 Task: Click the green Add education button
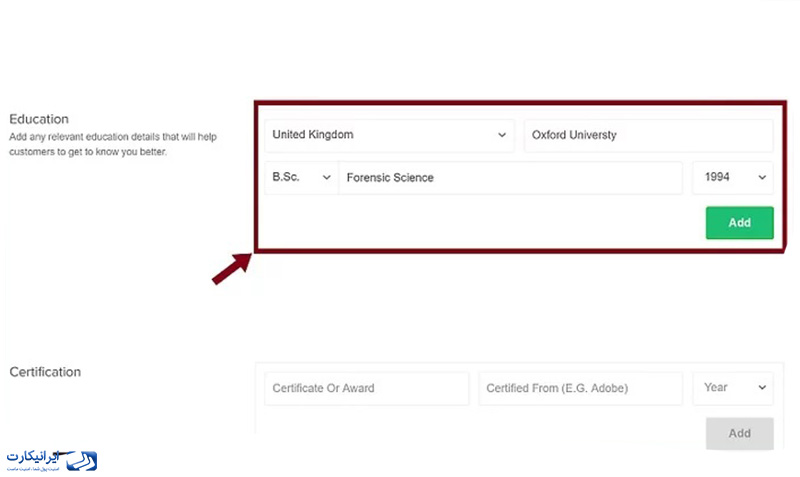coord(740,223)
